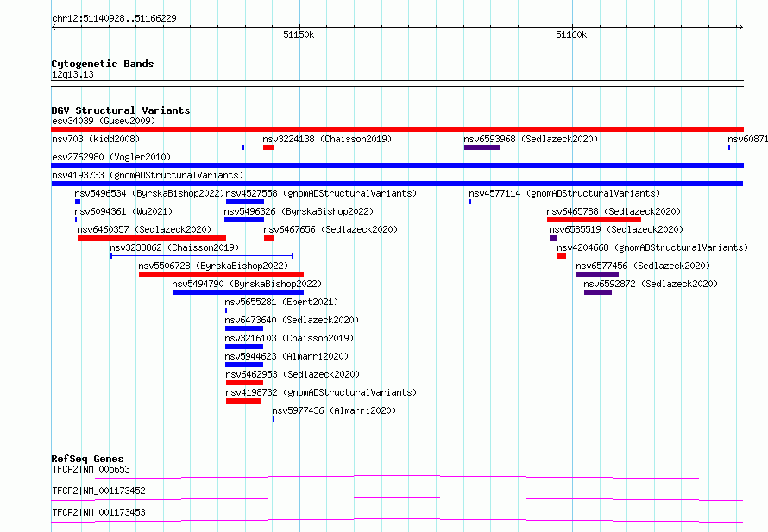Click the purple bar under nsv6592872
768x532 pixels.
[598, 292]
